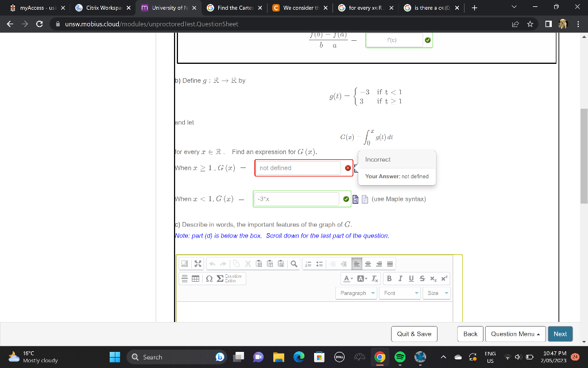Paste from Word icon
Image resolution: width=588 pixels, height=368 pixels.
pos(281,264)
